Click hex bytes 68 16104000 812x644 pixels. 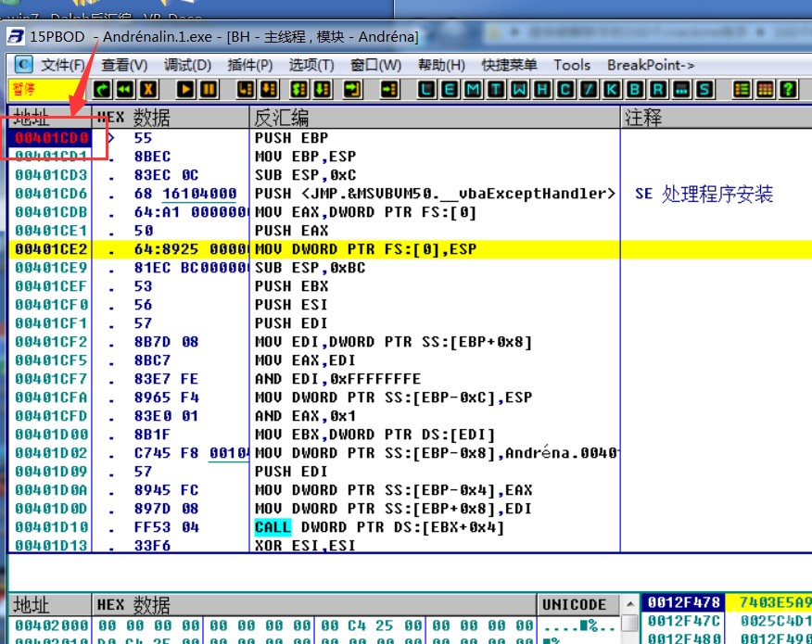[185, 194]
